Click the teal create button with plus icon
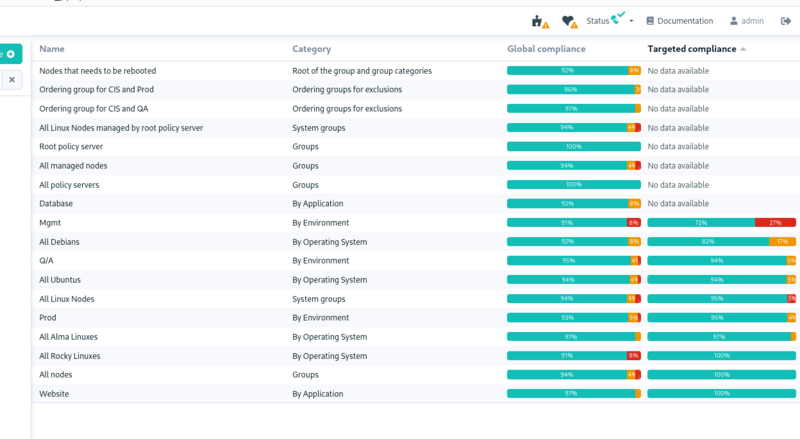The height and width of the screenshot is (439, 800). 10,54
